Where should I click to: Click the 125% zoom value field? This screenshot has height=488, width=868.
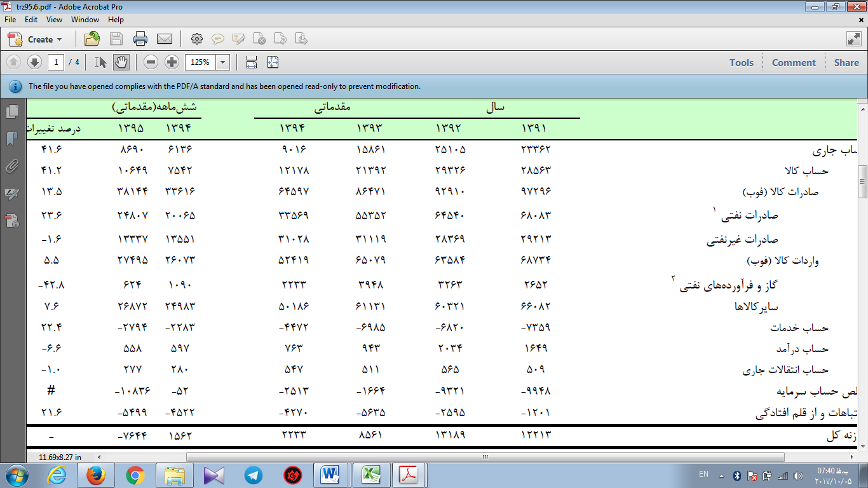pyautogui.click(x=200, y=62)
